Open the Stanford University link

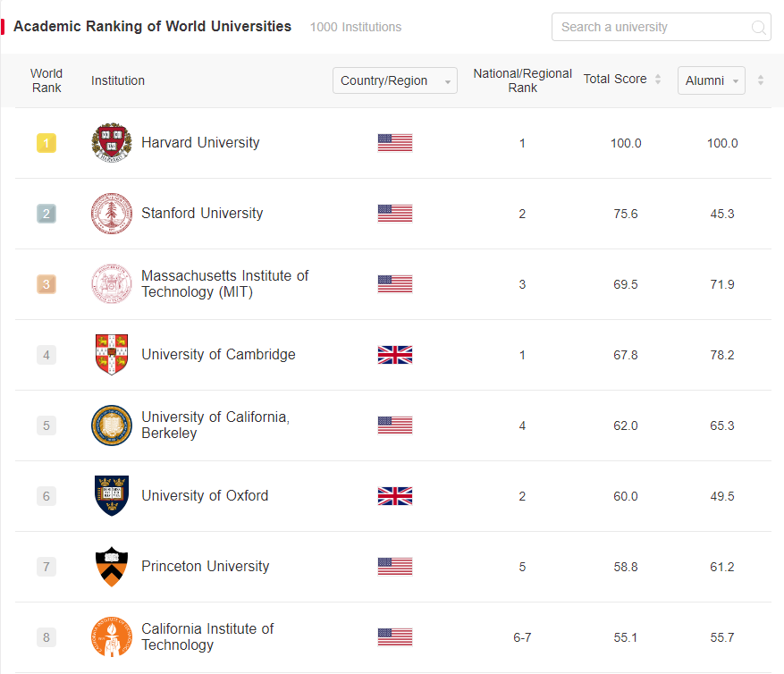coord(202,214)
